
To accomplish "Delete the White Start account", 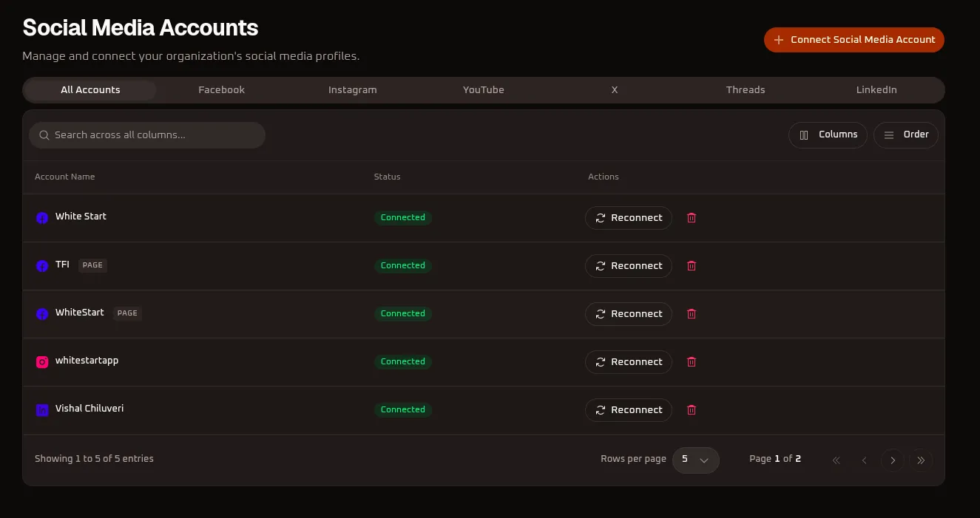I will [692, 218].
